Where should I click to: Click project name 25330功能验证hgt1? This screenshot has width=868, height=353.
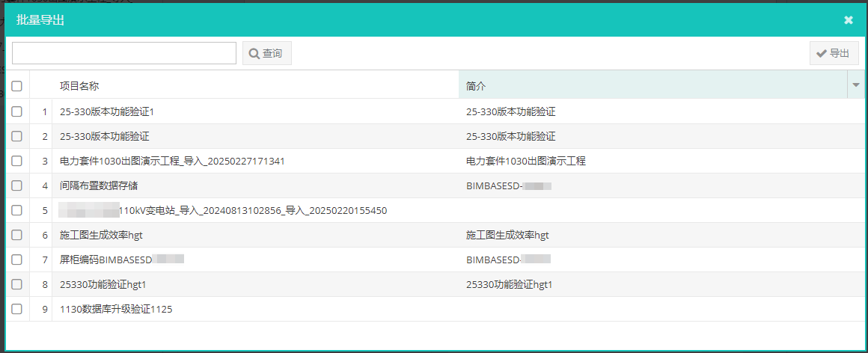point(103,284)
